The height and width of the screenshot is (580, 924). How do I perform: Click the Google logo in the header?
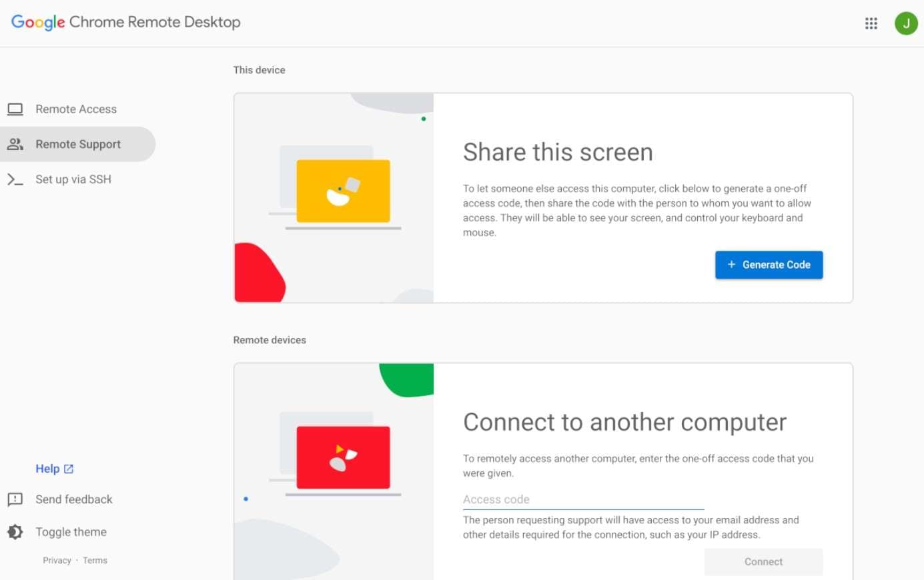tap(38, 22)
